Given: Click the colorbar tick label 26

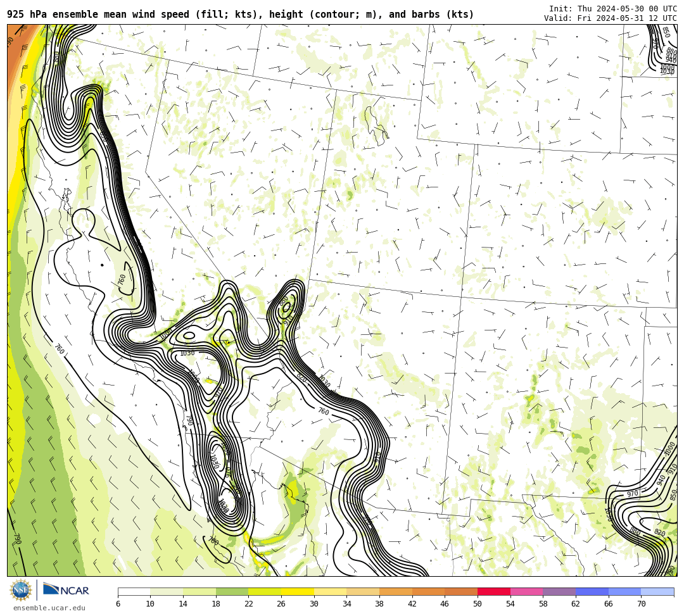Looking at the screenshot, I should [x=281, y=604].
